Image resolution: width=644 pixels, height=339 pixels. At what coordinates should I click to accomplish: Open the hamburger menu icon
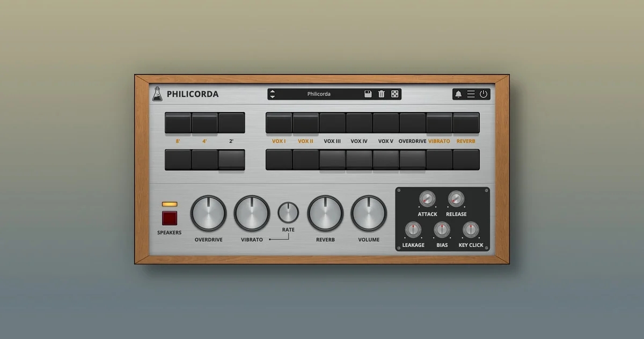[471, 94]
